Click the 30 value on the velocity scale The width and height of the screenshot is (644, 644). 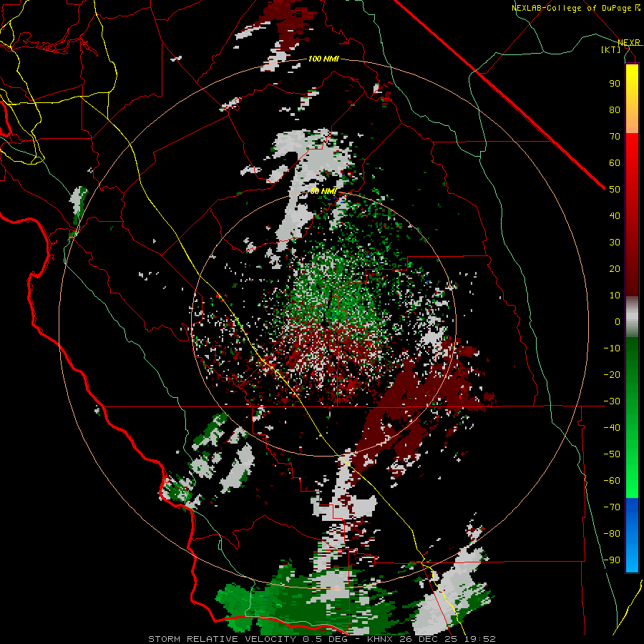coord(615,243)
